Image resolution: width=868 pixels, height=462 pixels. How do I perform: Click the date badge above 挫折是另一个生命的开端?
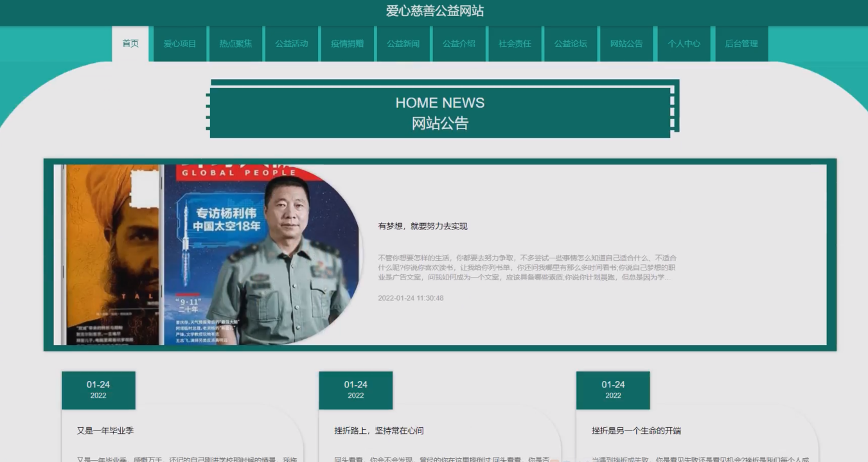point(613,390)
